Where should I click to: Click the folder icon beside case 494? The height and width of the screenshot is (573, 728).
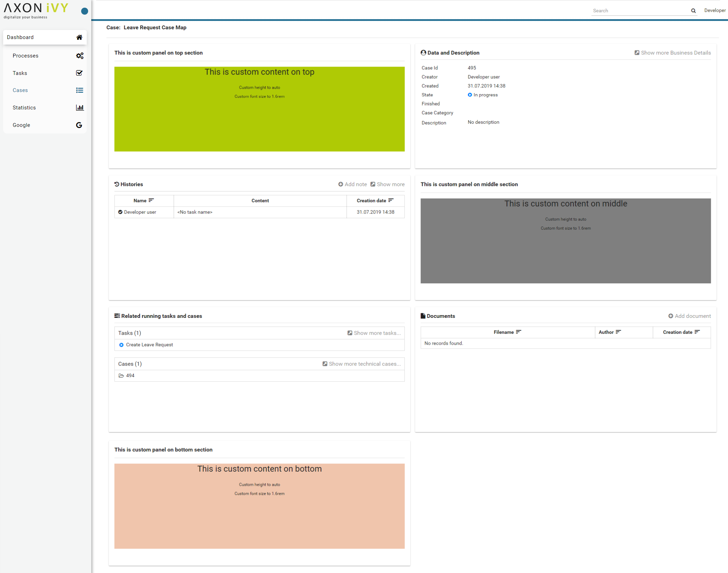(121, 376)
